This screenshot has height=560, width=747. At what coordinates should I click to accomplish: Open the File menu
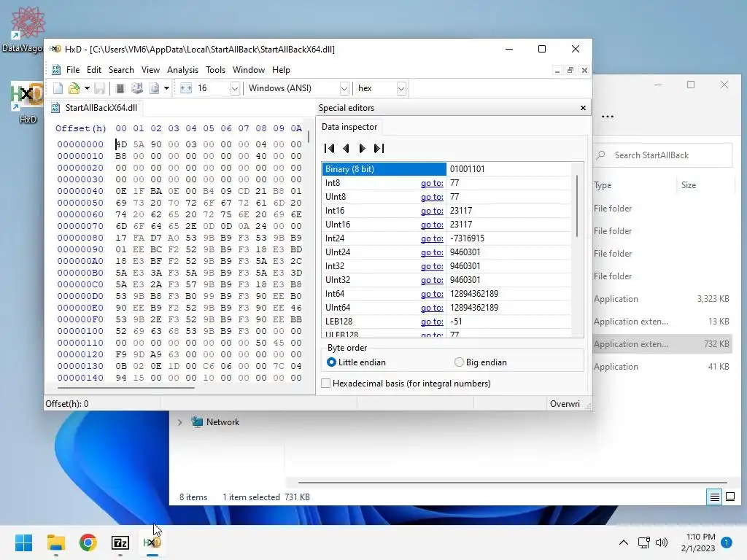pos(73,70)
